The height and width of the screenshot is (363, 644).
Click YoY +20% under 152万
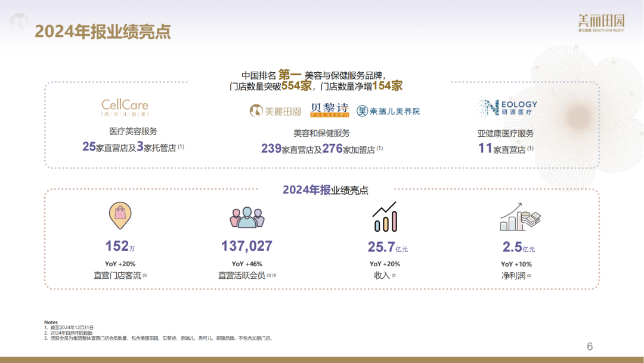coord(120,264)
